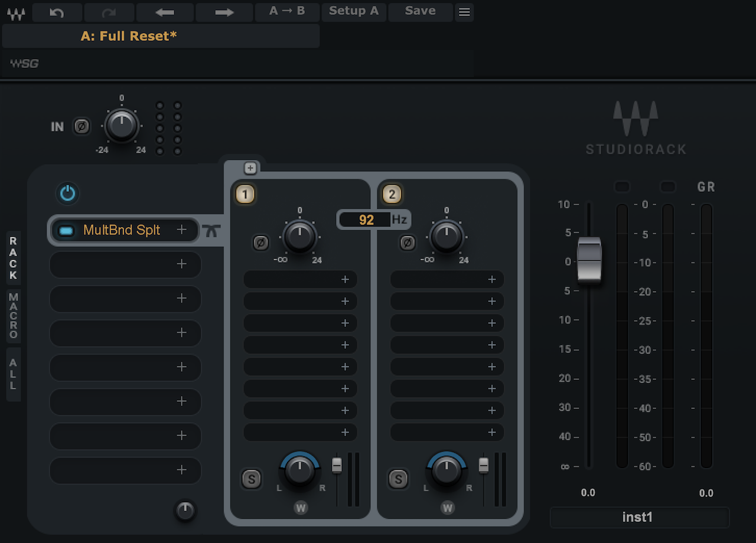Click the 0.0 value under the output fader
This screenshot has height=543, width=756.
[x=588, y=493]
